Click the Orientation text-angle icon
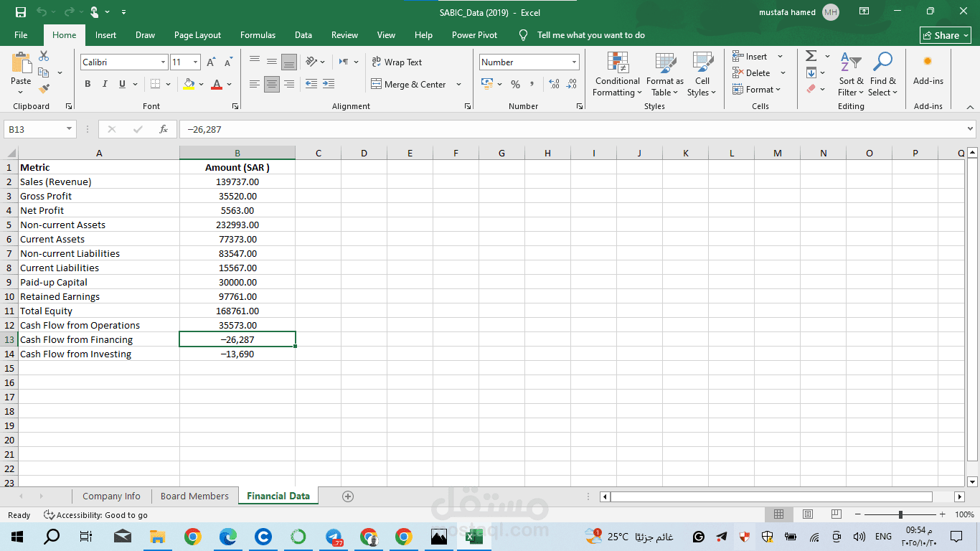 click(x=311, y=62)
